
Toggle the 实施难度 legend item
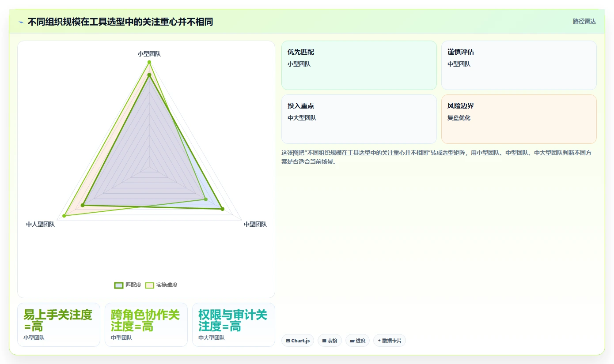tap(162, 285)
